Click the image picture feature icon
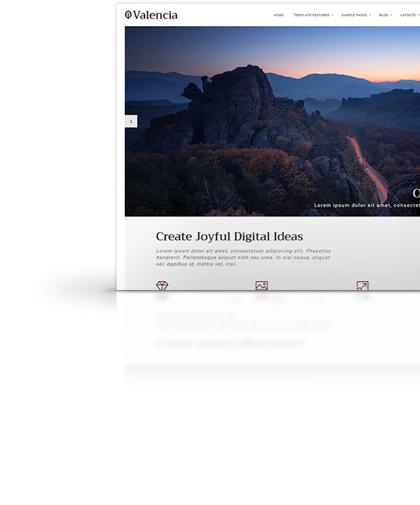420x505 pixels. pyautogui.click(x=262, y=286)
